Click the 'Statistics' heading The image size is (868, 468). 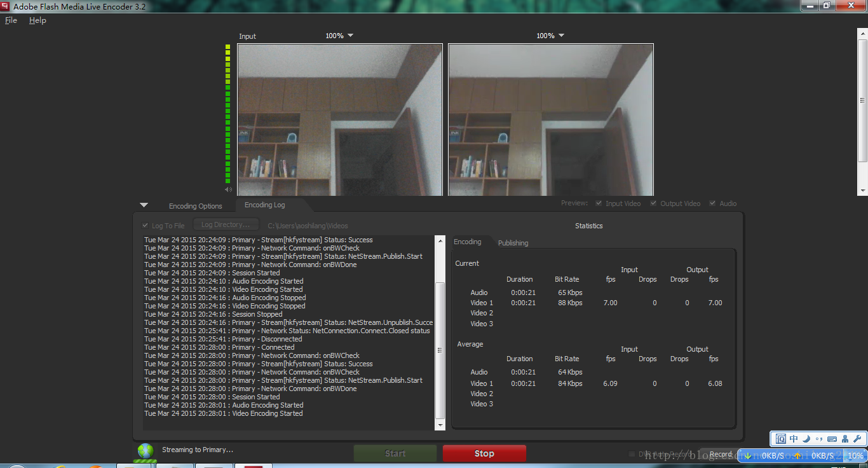coord(589,226)
